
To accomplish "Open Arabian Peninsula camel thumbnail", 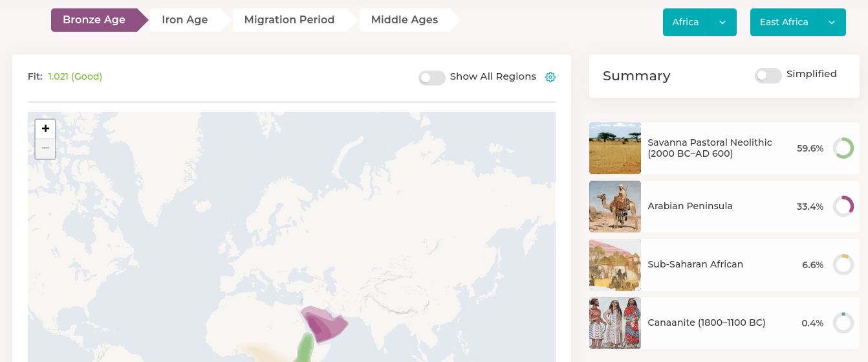I will coord(615,207).
